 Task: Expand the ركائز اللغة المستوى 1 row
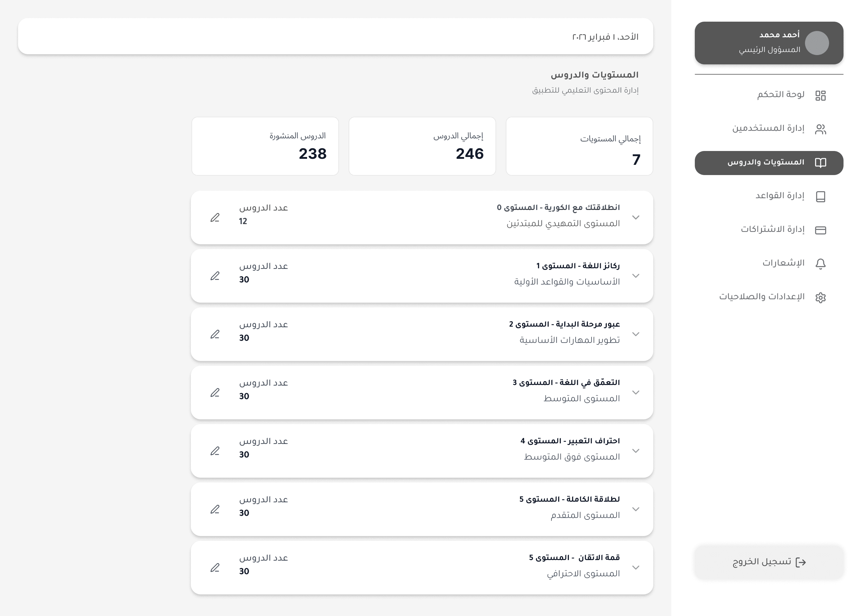(636, 276)
